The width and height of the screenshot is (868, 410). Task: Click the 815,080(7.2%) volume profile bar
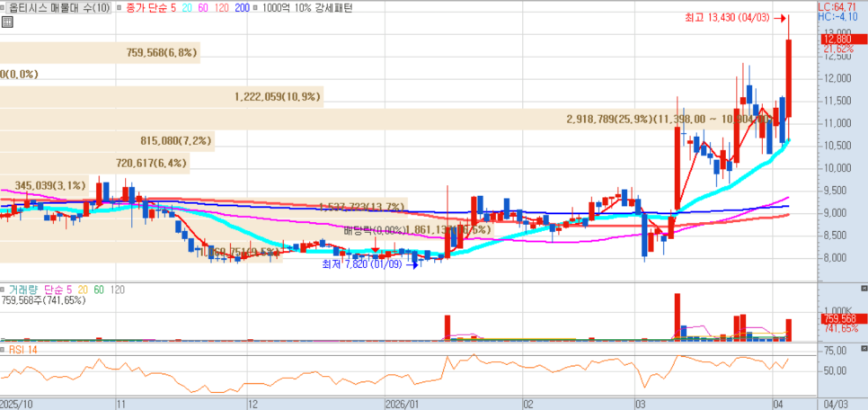pos(108,141)
